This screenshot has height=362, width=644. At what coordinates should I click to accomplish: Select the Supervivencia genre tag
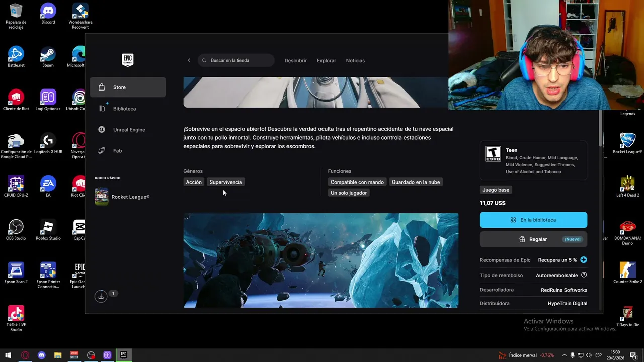[x=226, y=182]
